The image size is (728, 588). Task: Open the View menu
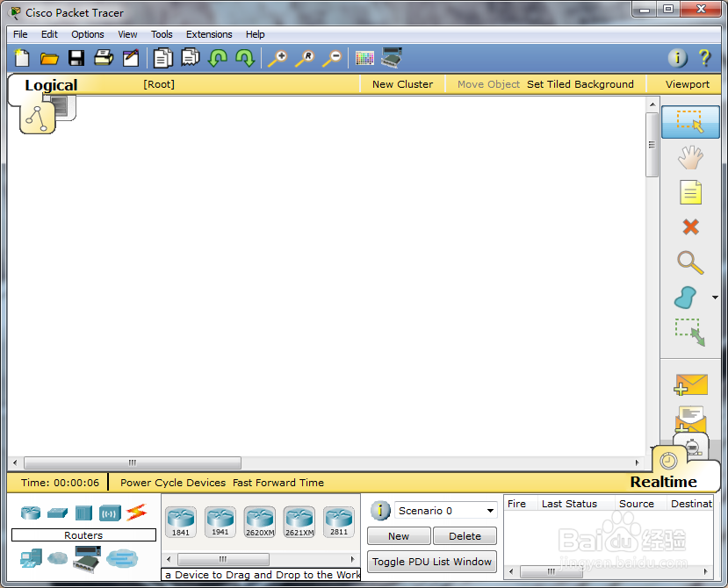tap(127, 34)
